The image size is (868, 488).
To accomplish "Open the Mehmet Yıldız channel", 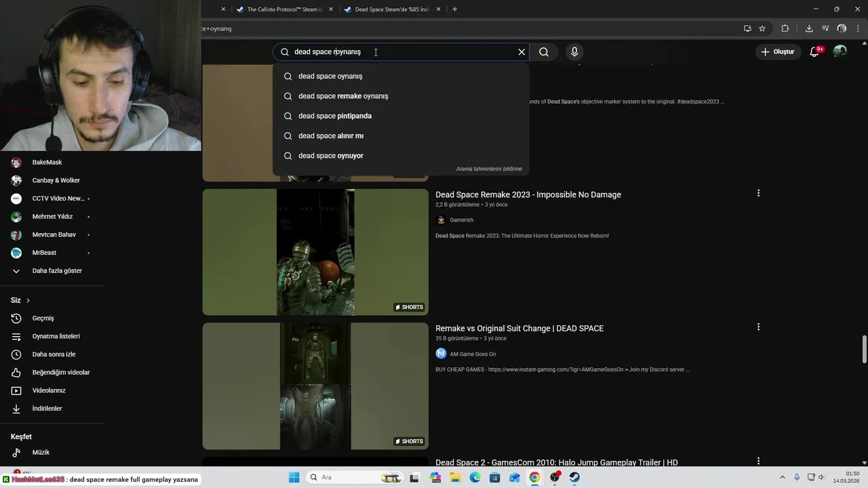I will 52,216.
